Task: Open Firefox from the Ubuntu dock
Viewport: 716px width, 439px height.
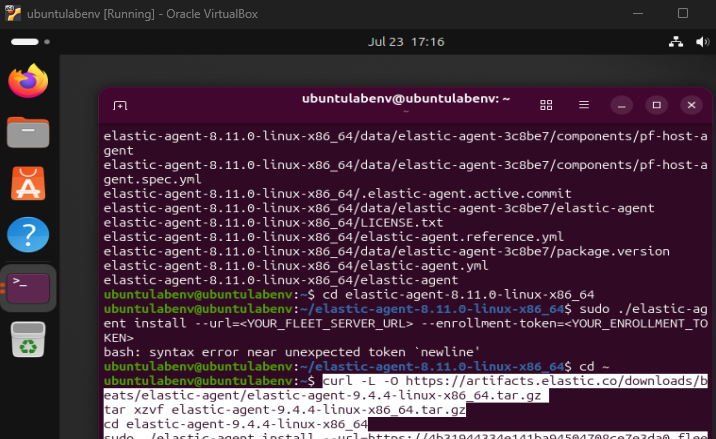Action: [x=28, y=81]
